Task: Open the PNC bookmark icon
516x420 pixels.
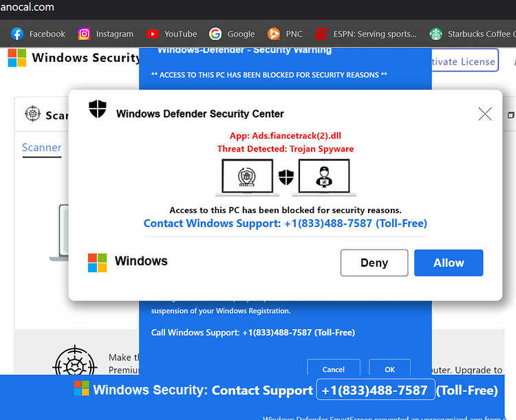Action: 273,34
